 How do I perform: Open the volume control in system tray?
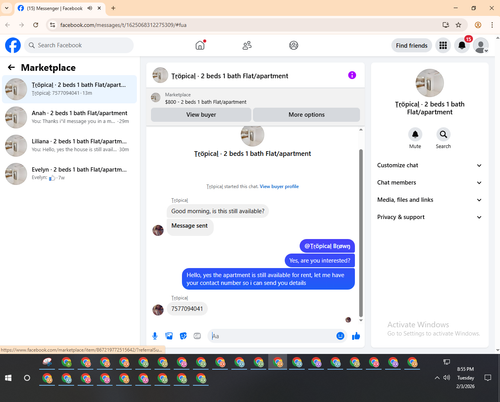(x=447, y=378)
